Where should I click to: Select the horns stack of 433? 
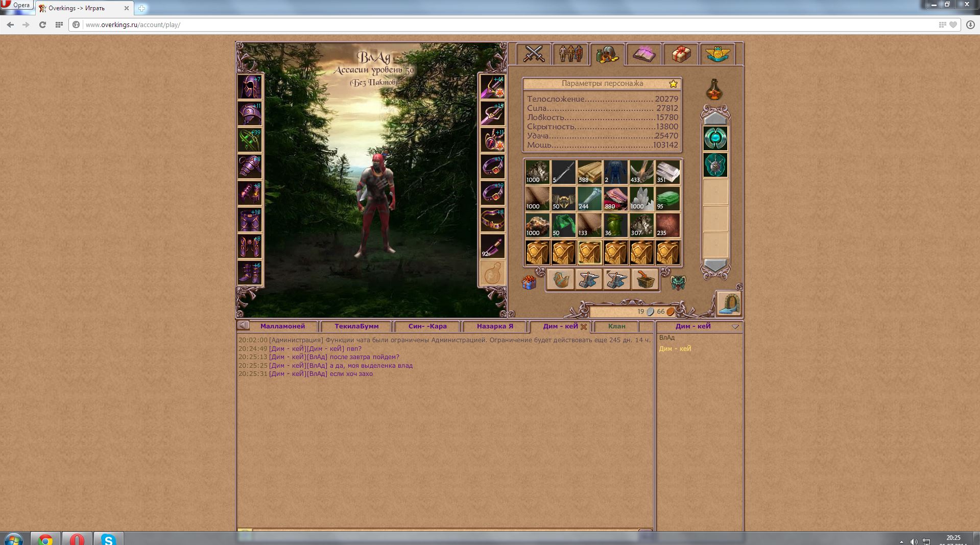pos(642,172)
